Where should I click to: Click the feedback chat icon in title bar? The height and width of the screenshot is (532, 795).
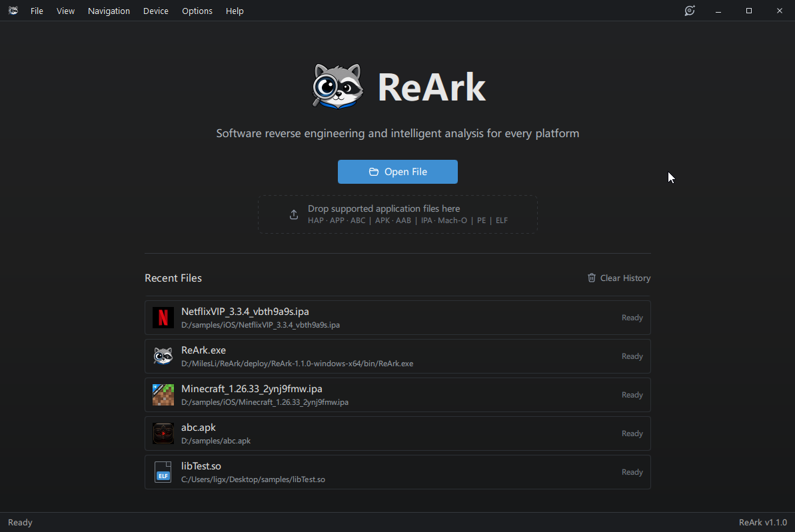(690, 11)
